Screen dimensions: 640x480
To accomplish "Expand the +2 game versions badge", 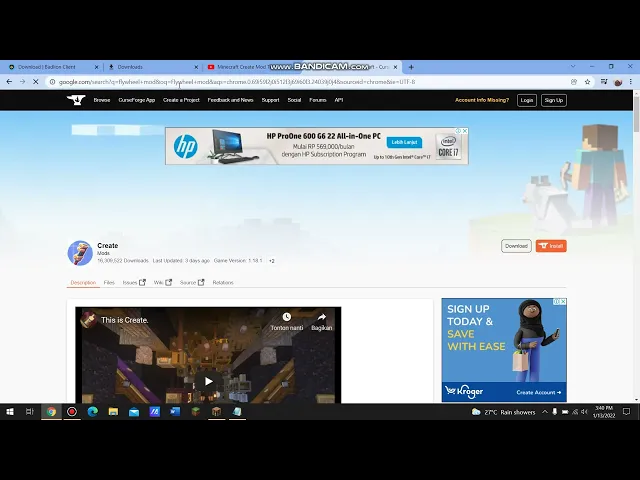I will [x=272, y=261].
